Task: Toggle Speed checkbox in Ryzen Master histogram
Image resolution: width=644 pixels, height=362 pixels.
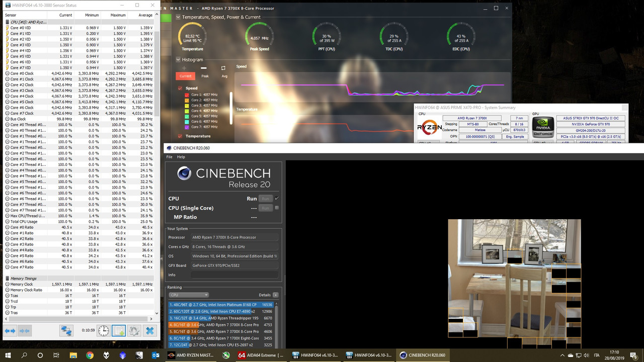Action: click(x=180, y=88)
